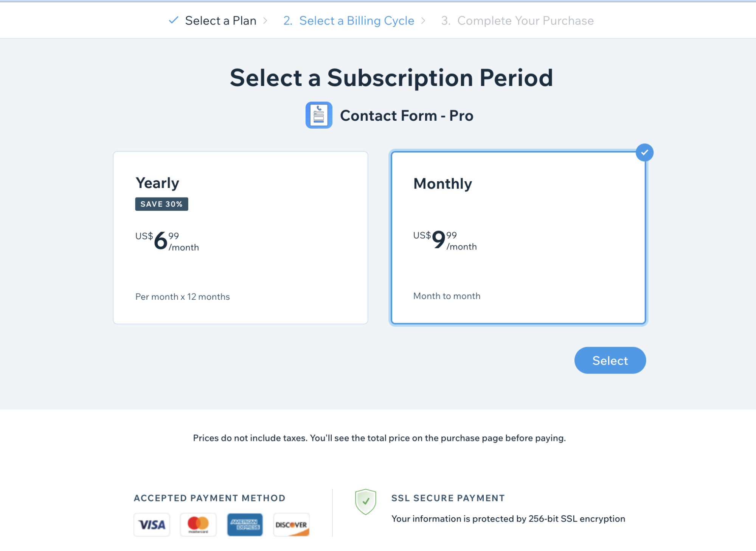Screen dimensions: 756x551
Task: Click the US$9.99 per month price
Action: pyautogui.click(x=445, y=240)
